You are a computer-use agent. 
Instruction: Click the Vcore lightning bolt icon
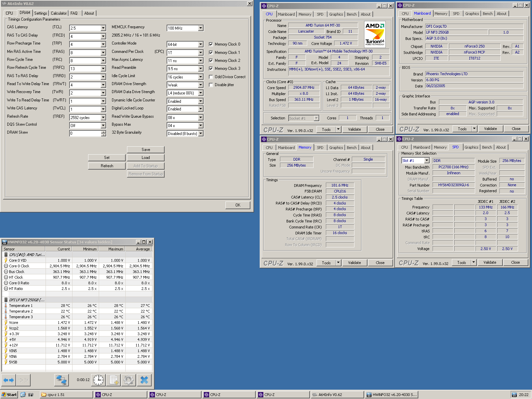(x=6, y=323)
